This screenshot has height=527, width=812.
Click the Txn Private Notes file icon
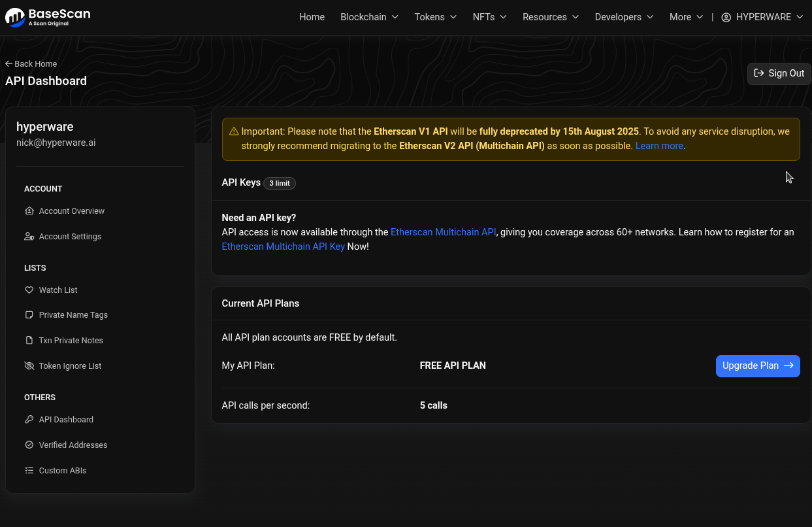[29, 341]
